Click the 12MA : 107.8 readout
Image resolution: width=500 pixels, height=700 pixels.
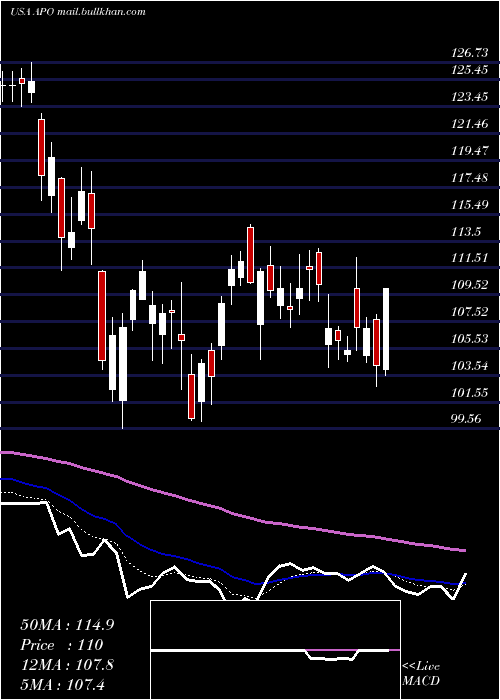(67, 665)
